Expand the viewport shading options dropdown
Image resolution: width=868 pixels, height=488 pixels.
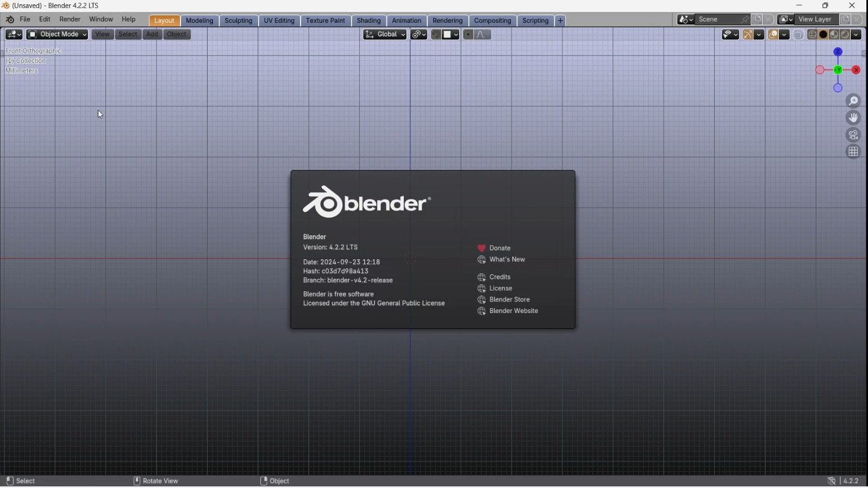pos(857,35)
